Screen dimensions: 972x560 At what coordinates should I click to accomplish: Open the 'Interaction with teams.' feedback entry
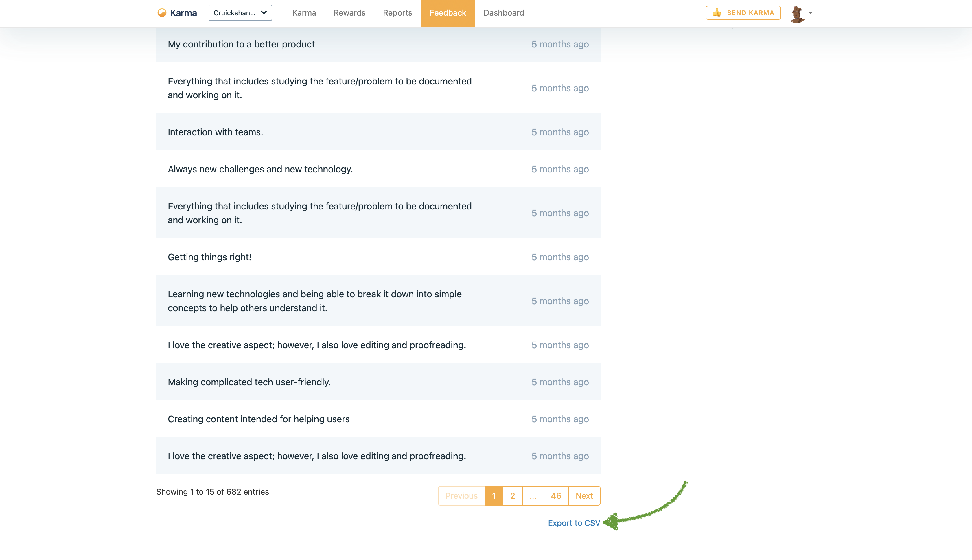[x=216, y=132]
